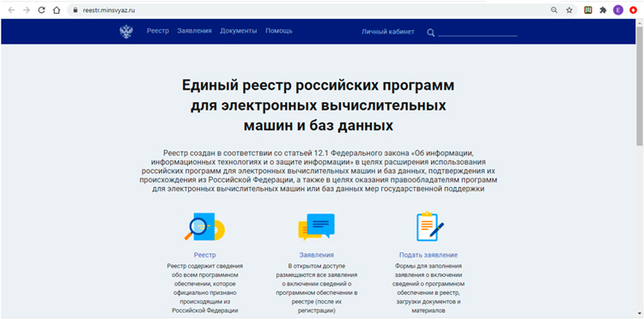Click the Реестр magnifier illustration icon
The width and height of the screenshot is (644, 319).
204,226
